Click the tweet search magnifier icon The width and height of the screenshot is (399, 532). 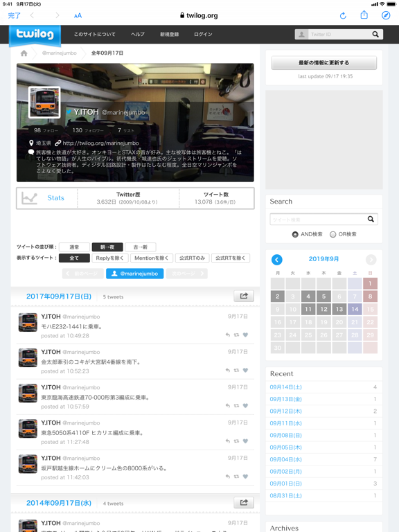371,219
